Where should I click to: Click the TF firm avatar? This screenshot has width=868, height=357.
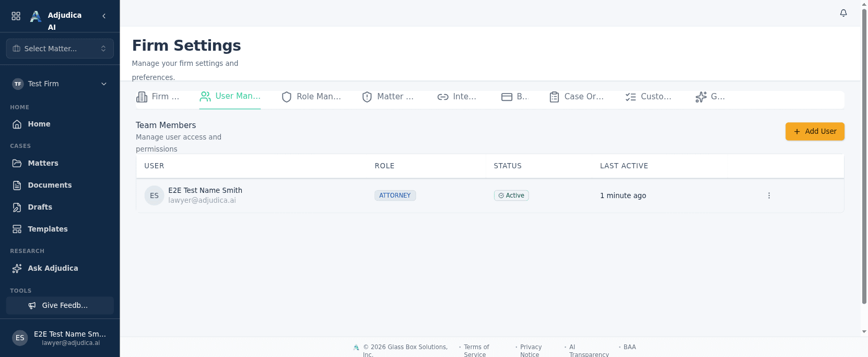click(x=18, y=84)
